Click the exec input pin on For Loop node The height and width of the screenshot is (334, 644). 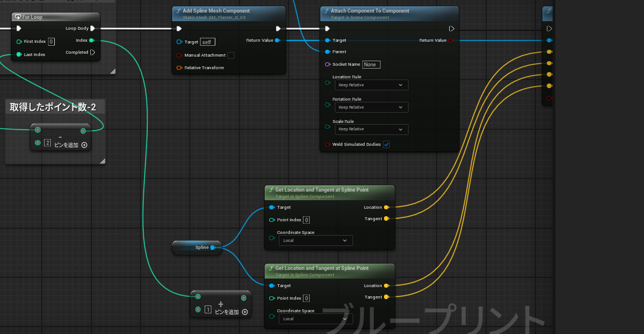coord(18,28)
